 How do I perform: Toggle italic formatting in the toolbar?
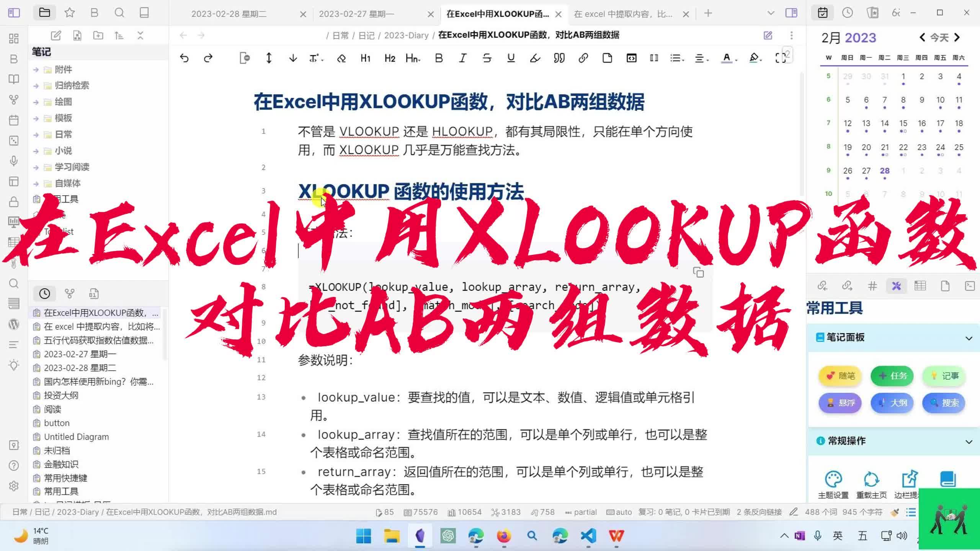tap(462, 58)
